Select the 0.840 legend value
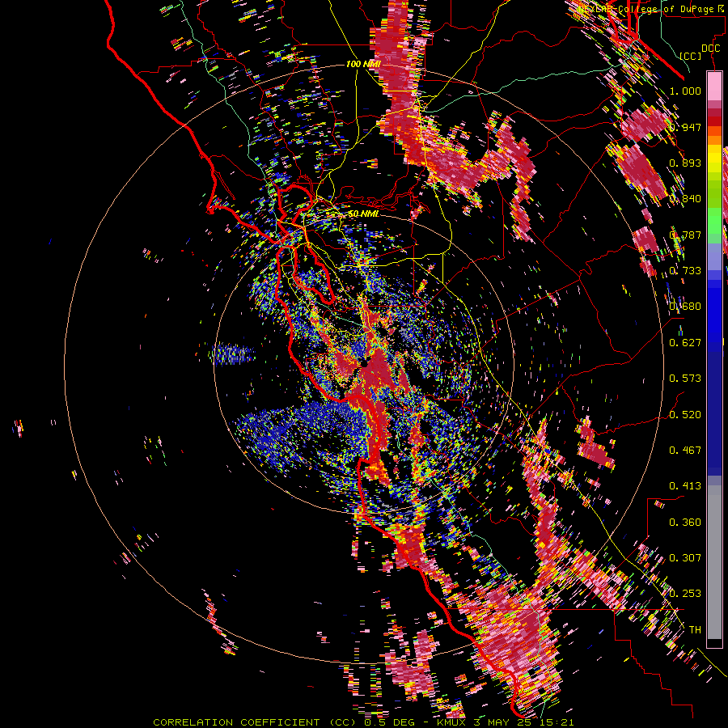 click(x=685, y=199)
